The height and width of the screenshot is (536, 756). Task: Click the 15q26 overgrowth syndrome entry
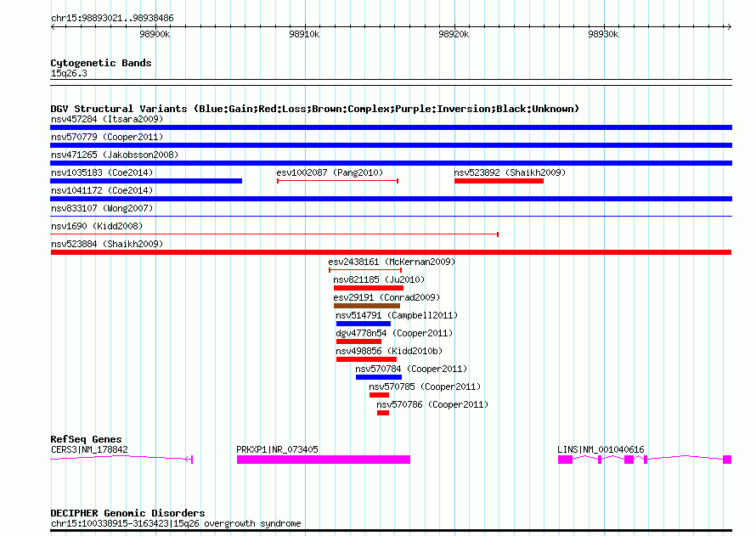(x=175, y=523)
